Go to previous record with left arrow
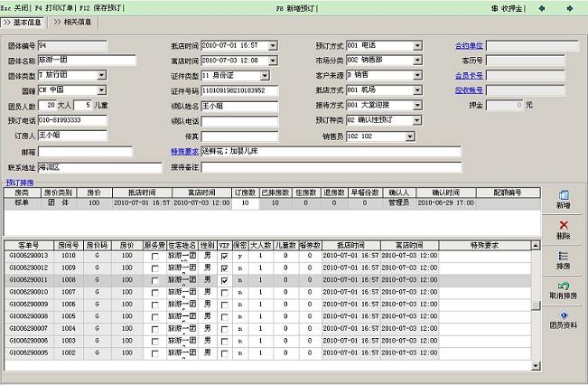 tap(542, 8)
